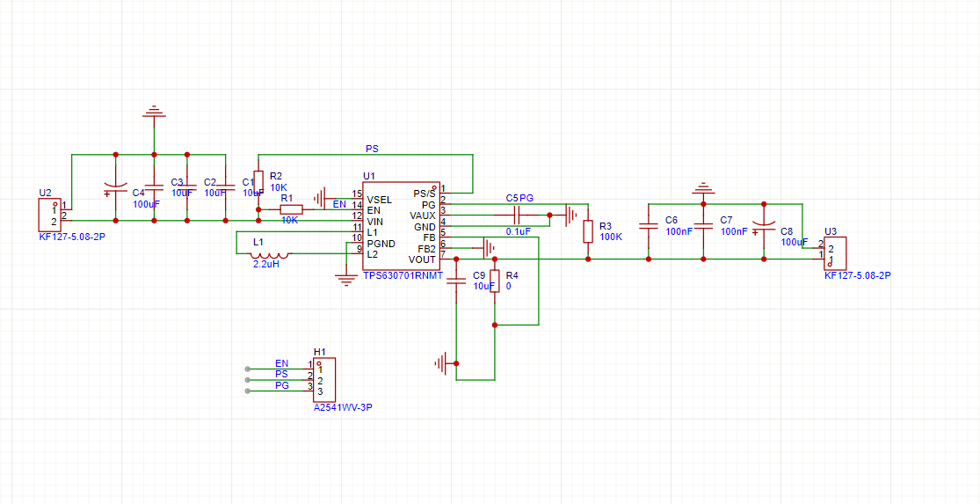
Task: Select the 0.1uF value label under C5
Action: pos(518,231)
